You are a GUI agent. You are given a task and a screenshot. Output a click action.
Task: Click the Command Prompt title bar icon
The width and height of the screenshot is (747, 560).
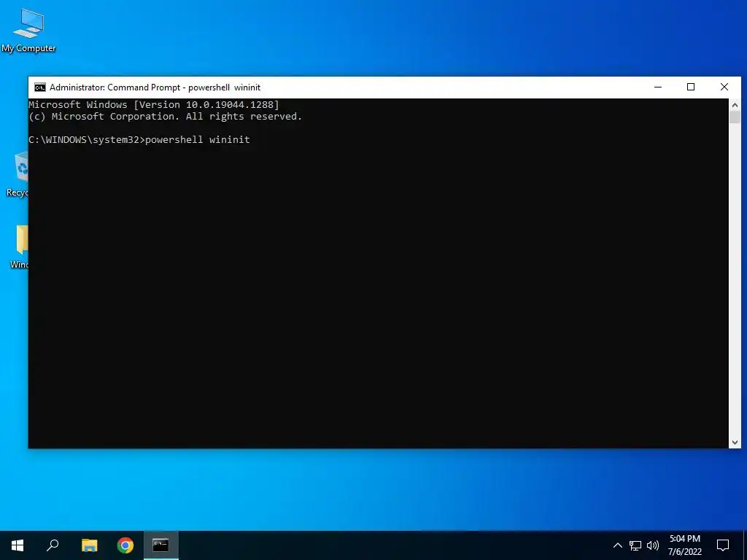(40, 87)
